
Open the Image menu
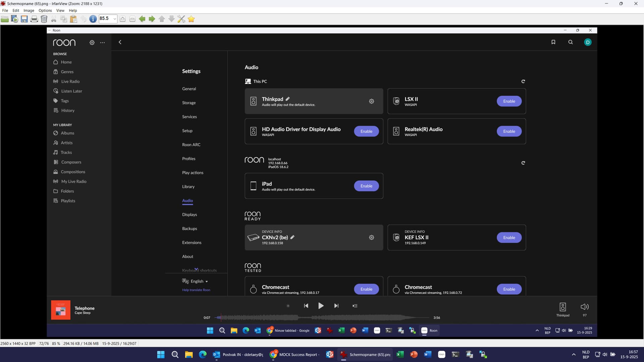[x=29, y=10]
